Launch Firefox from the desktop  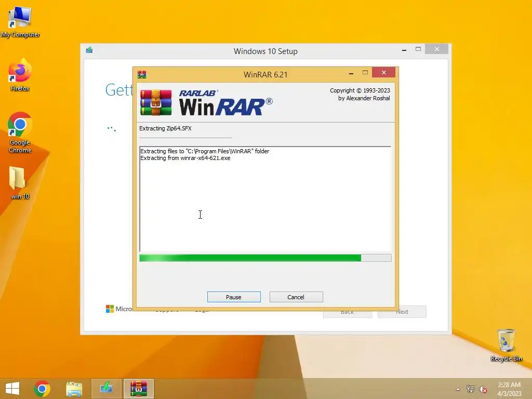pos(20,75)
